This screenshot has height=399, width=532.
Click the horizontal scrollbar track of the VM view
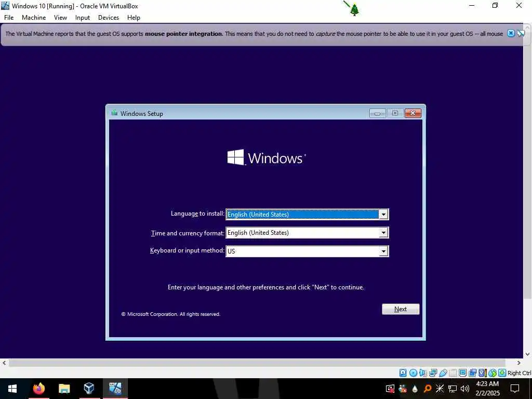(x=257, y=363)
